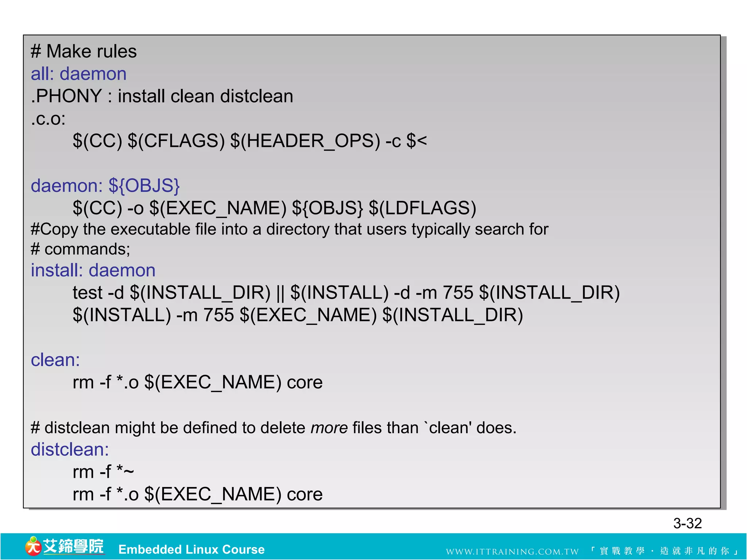Click the 'Embedded Linux Course' footer title

[191, 549]
